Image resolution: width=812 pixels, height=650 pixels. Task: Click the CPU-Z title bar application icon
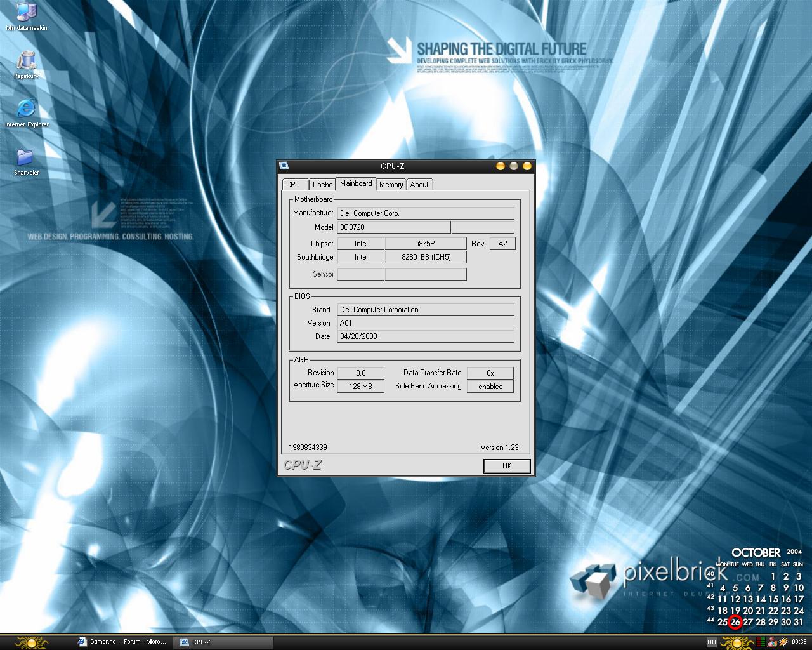[x=284, y=166]
